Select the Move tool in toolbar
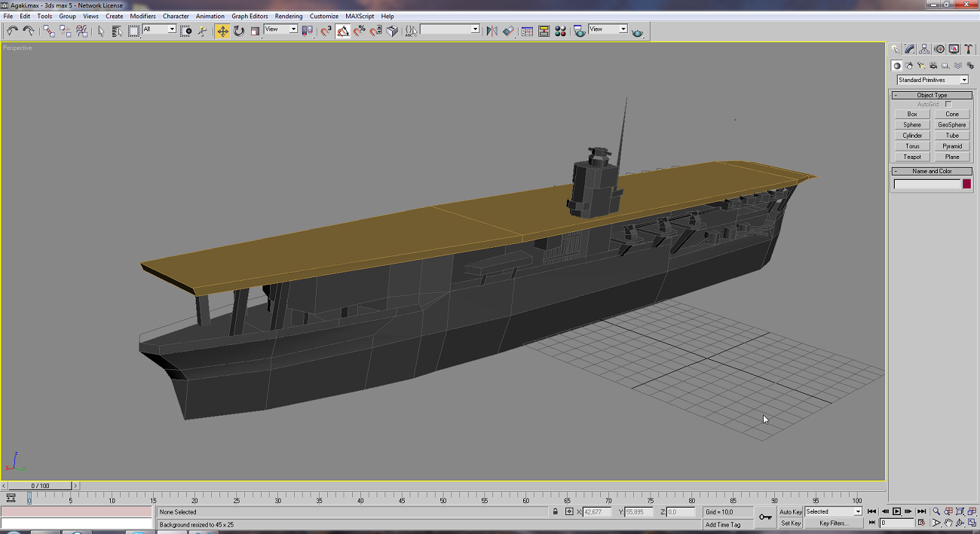The image size is (980, 534). tap(222, 31)
